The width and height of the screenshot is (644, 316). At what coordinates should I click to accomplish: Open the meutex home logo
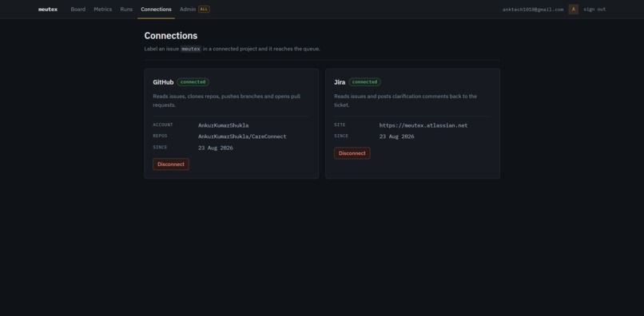(x=48, y=9)
